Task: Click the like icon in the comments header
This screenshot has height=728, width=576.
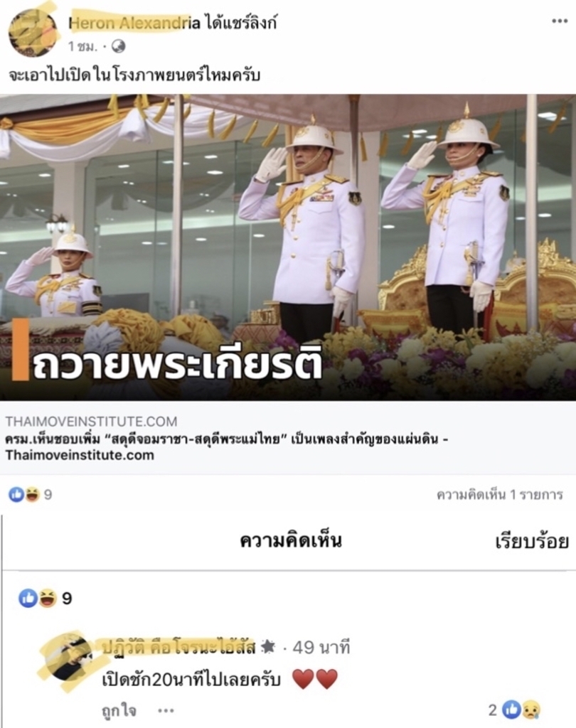Action: pos(28,598)
